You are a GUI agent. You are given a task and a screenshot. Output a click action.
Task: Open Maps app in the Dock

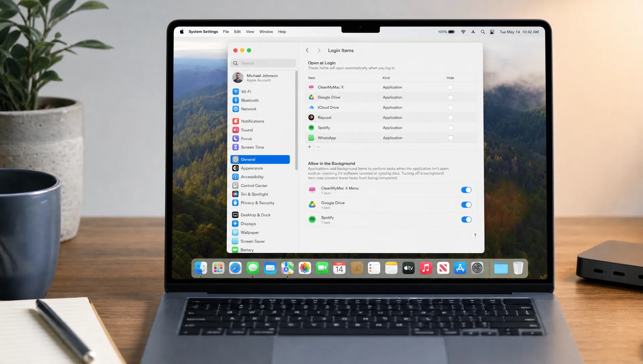point(287,268)
